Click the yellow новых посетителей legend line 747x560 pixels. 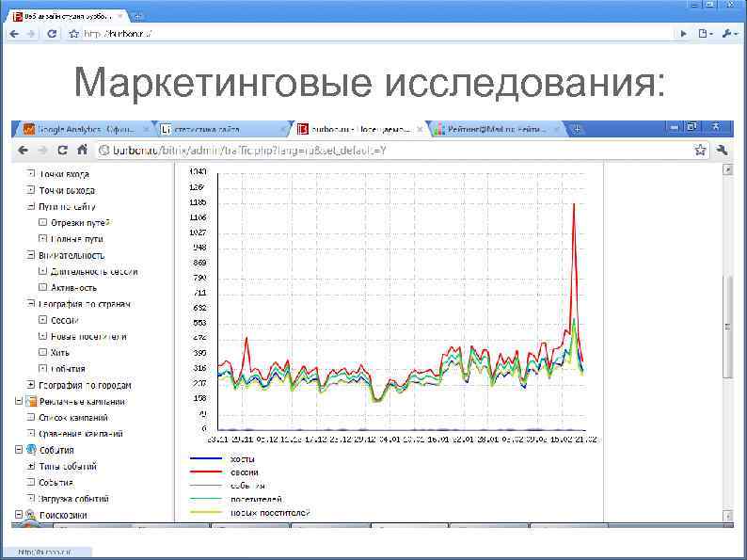(x=206, y=513)
